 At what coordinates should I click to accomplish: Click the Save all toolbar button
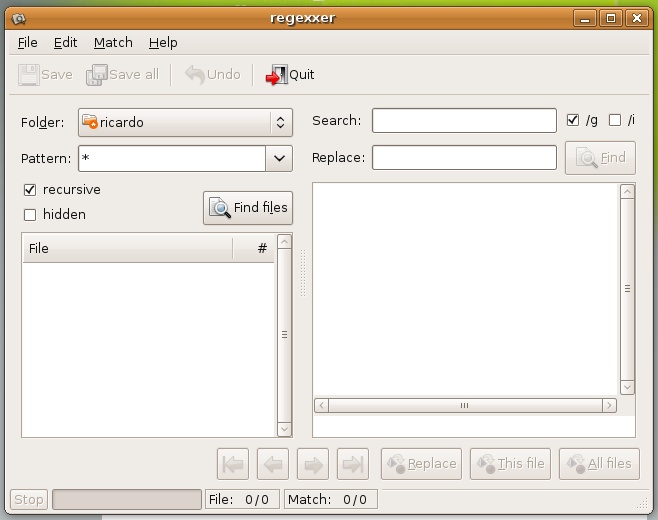point(123,75)
